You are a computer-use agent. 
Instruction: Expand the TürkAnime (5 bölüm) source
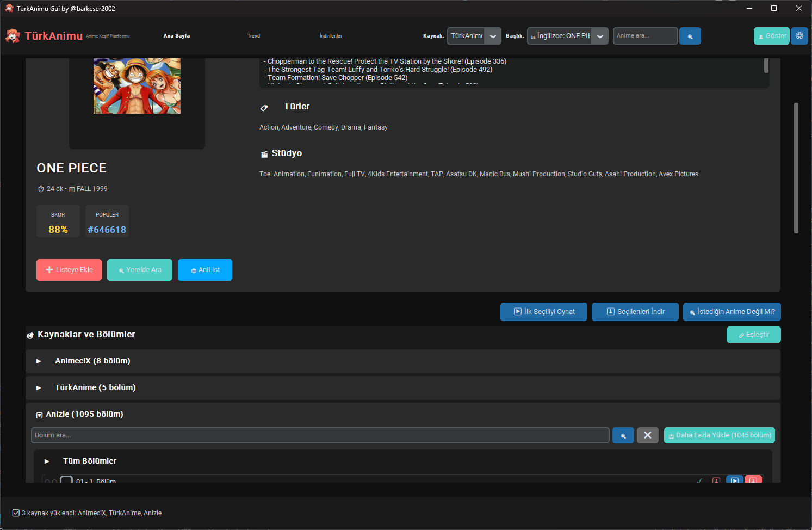[39, 388]
